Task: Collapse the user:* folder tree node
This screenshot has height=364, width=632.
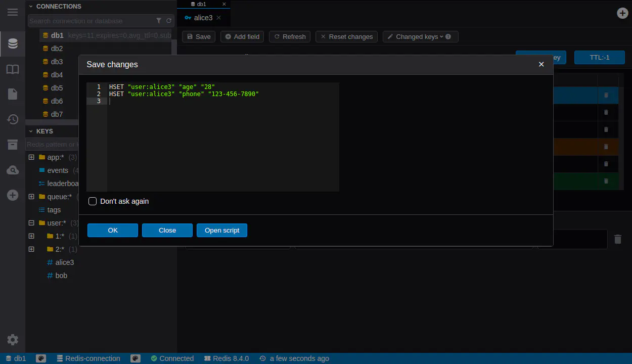Action: (31, 223)
